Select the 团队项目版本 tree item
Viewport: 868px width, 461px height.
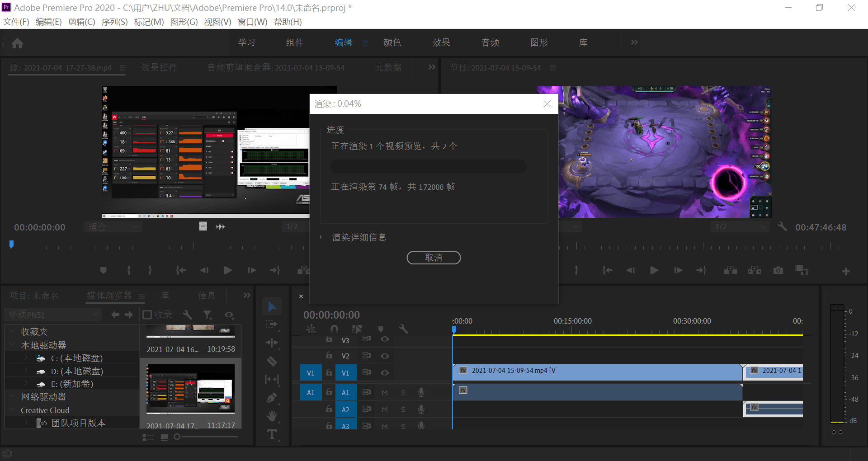coord(78,423)
